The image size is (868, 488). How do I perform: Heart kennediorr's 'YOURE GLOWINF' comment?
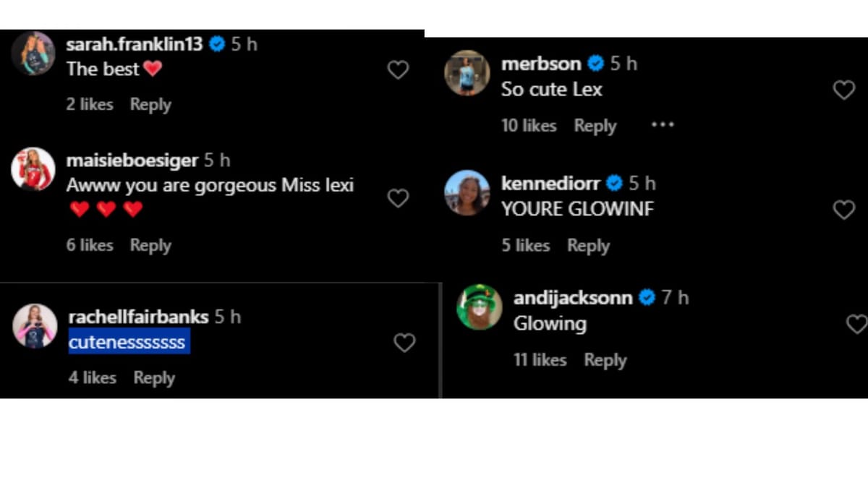pyautogui.click(x=844, y=210)
